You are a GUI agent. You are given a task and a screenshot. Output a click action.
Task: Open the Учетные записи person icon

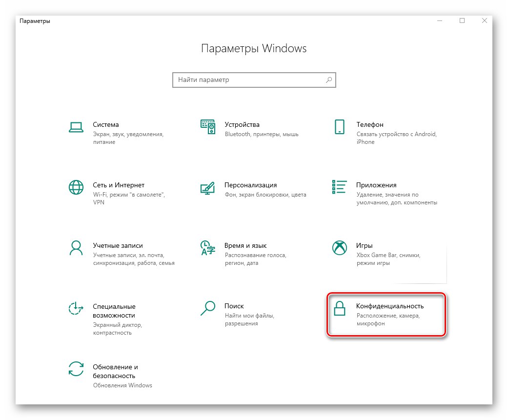point(76,248)
